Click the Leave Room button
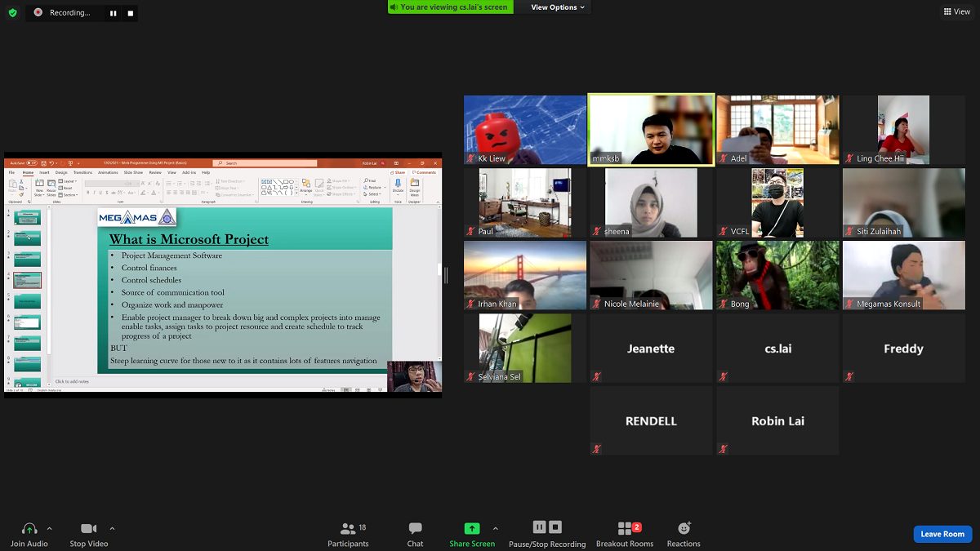 coord(942,534)
